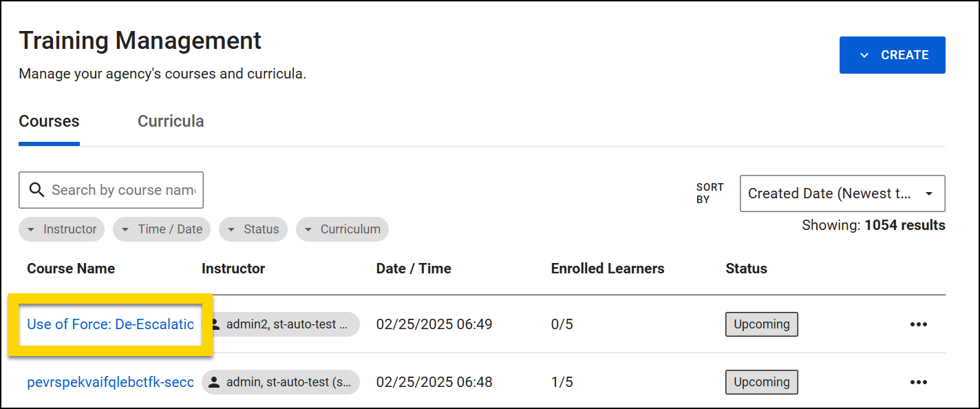Focus the Search by course name field
The width and height of the screenshot is (980, 409).
pos(122,190)
